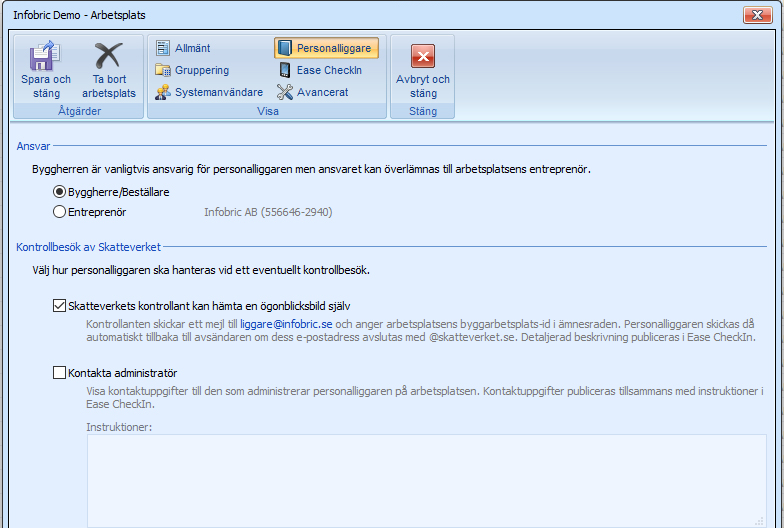Click the Infobric AB (556646-2940) text

pos(268,212)
